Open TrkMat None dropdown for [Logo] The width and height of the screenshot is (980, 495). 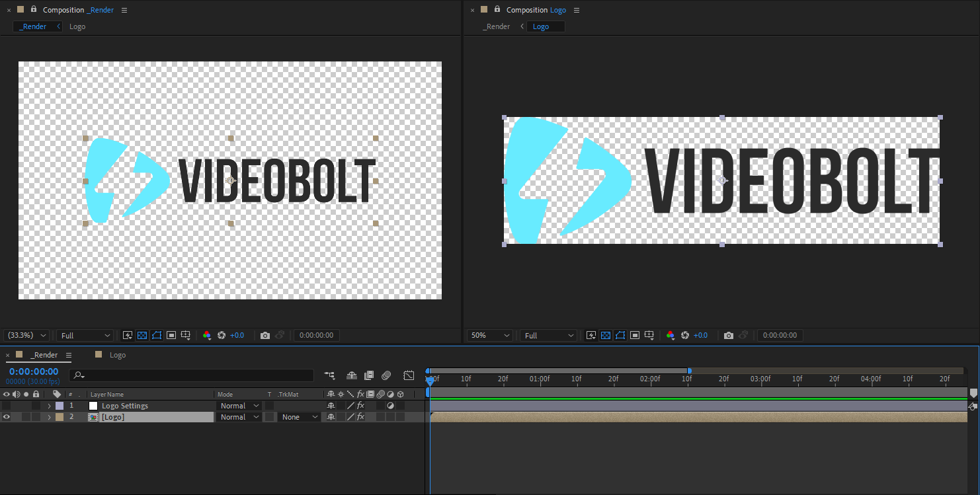click(x=299, y=417)
